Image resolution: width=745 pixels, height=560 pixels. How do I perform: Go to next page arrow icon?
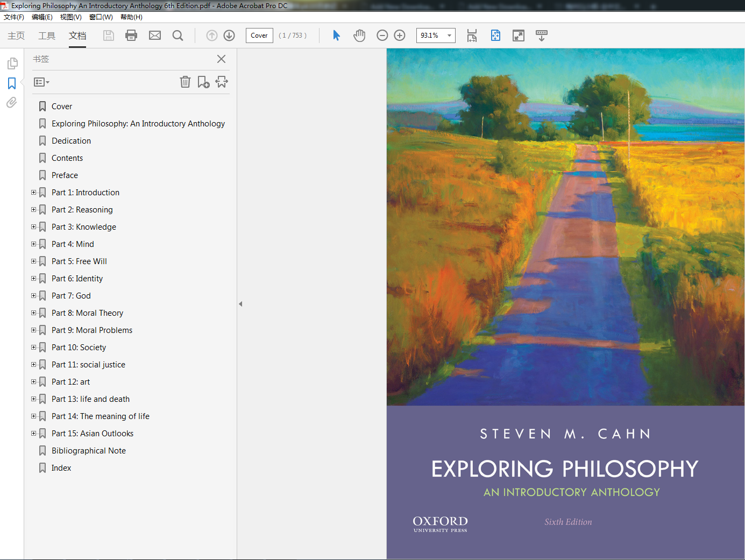click(x=229, y=36)
